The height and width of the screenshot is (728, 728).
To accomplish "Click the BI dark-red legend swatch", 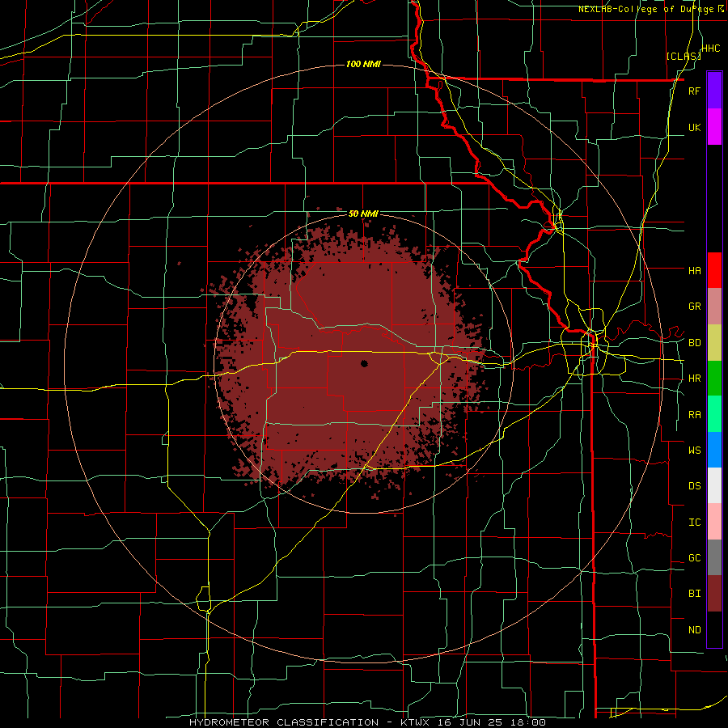I will click(714, 594).
